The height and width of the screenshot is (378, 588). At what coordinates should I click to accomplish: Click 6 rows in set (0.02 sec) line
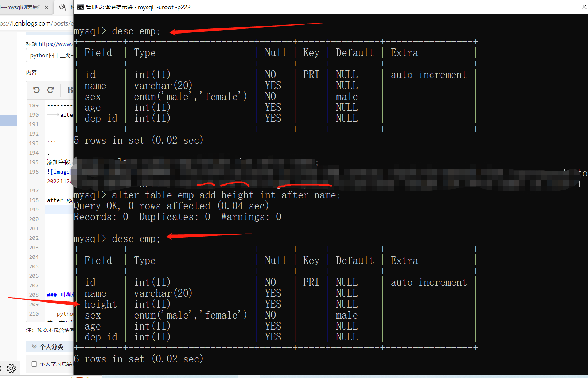(x=139, y=359)
